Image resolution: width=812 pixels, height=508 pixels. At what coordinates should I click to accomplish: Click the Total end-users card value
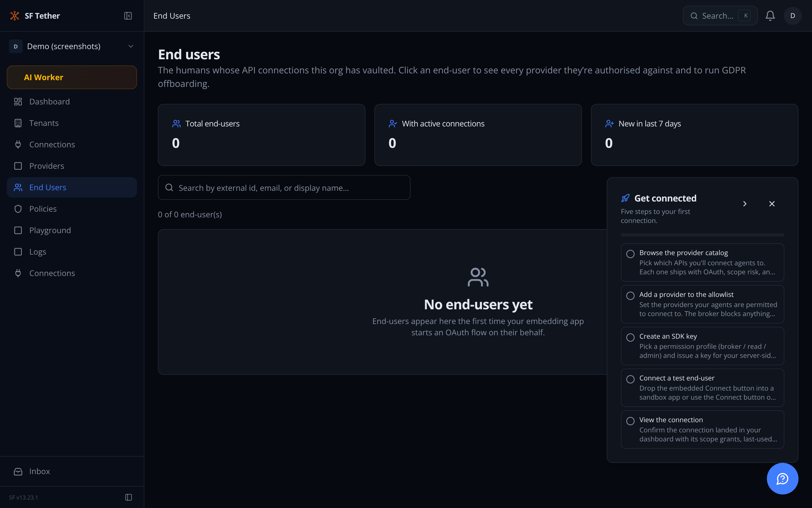click(x=176, y=143)
